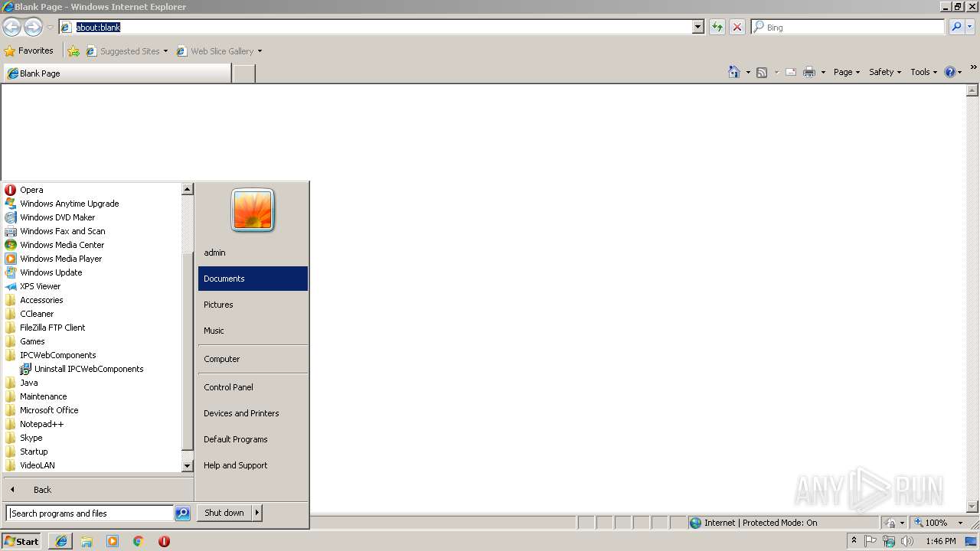Expand the Home button dropdown arrow
Image resolution: width=980 pixels, height=551 pixels.
(x=748, y=73)
